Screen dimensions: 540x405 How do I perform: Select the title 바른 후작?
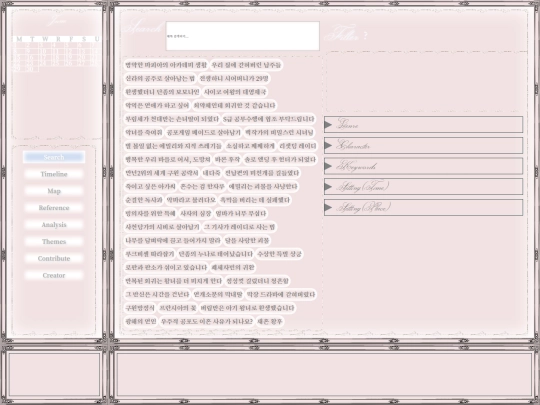227,159
